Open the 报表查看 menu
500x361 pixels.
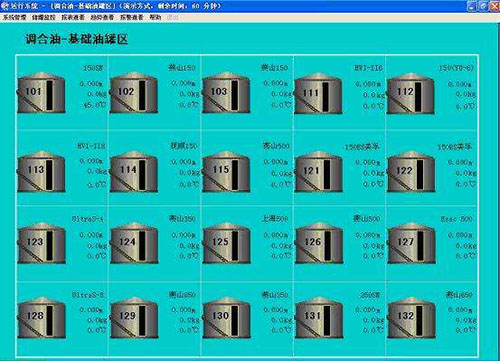(x=73, y=17)
